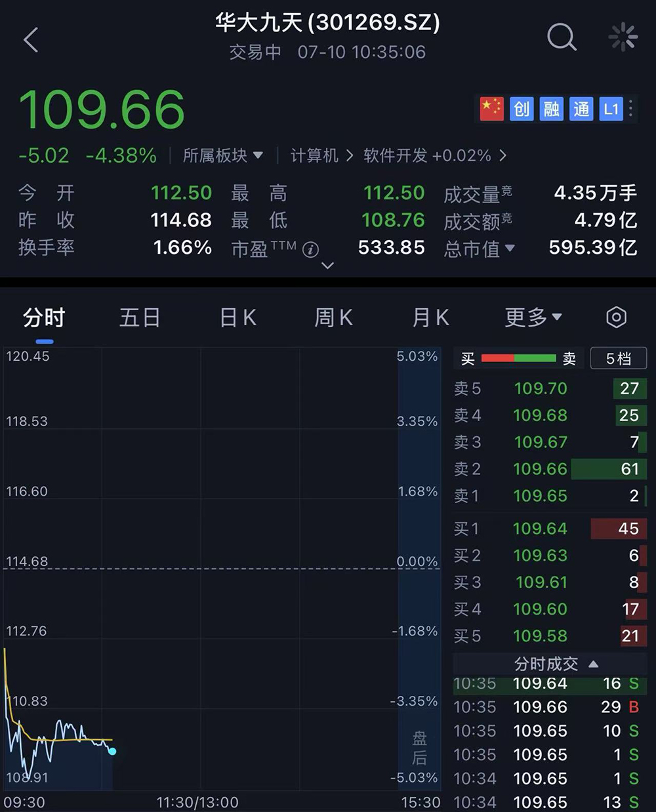Tap the 卖1 ask price 109.65
The height and width of the screenshot is (812, 656).
pos(541,496)
